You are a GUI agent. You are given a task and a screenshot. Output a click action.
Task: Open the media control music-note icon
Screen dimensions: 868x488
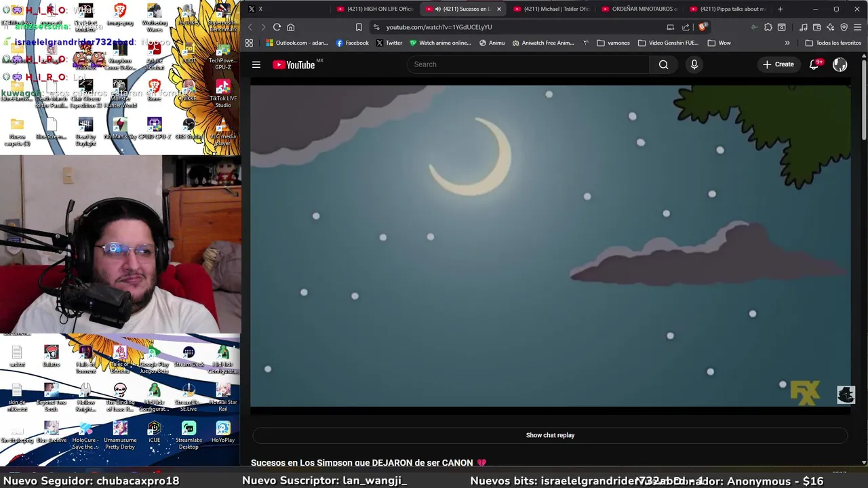pyautogui.click(x=804, y=27)
